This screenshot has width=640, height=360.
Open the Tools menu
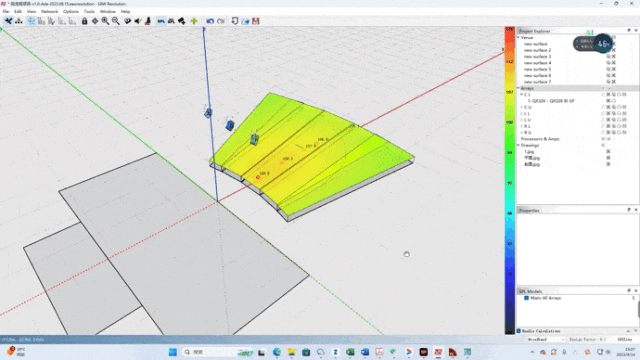[x=89, y=11]
